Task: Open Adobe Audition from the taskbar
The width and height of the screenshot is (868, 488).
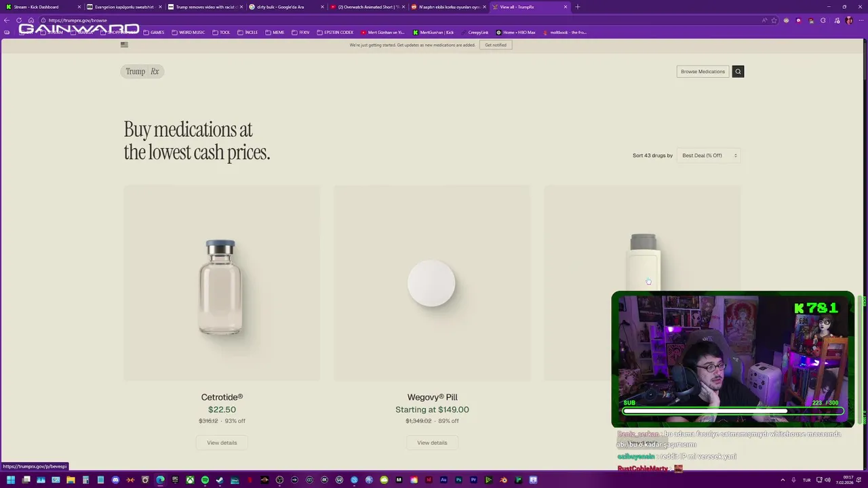Action: tap(443, 480)
